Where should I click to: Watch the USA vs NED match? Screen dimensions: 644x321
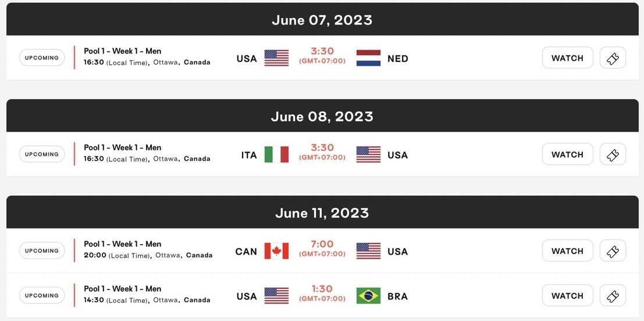pos(568,58)
